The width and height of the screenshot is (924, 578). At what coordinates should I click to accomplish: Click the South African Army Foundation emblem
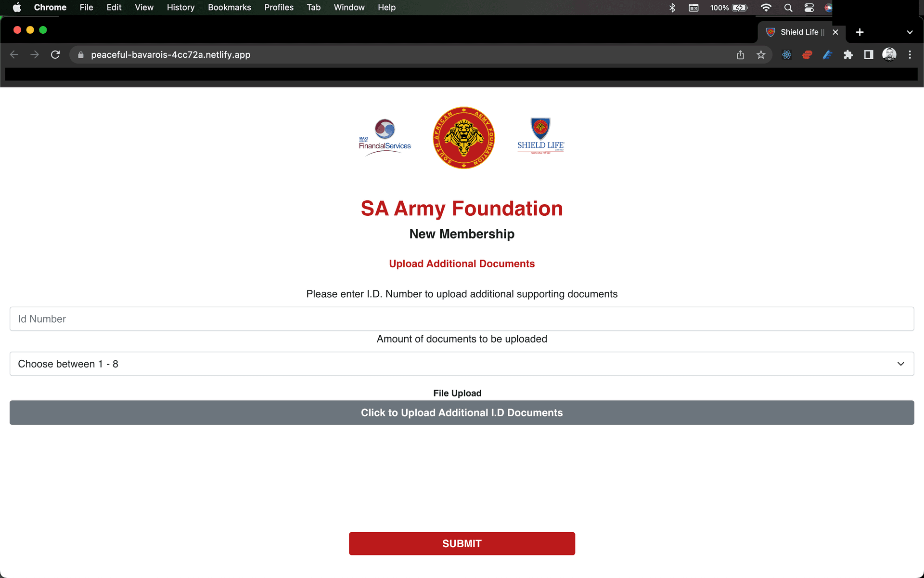[x=463, y=138]
